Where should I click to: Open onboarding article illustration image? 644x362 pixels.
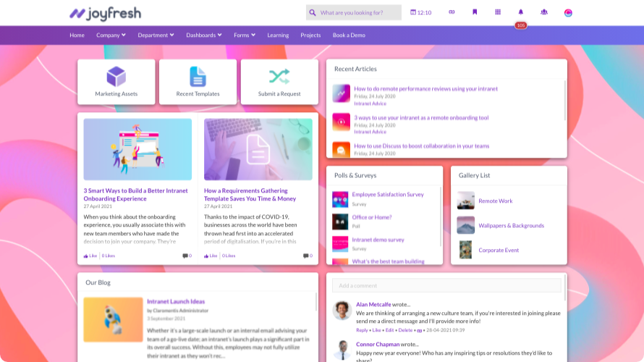tap(137, 150)
